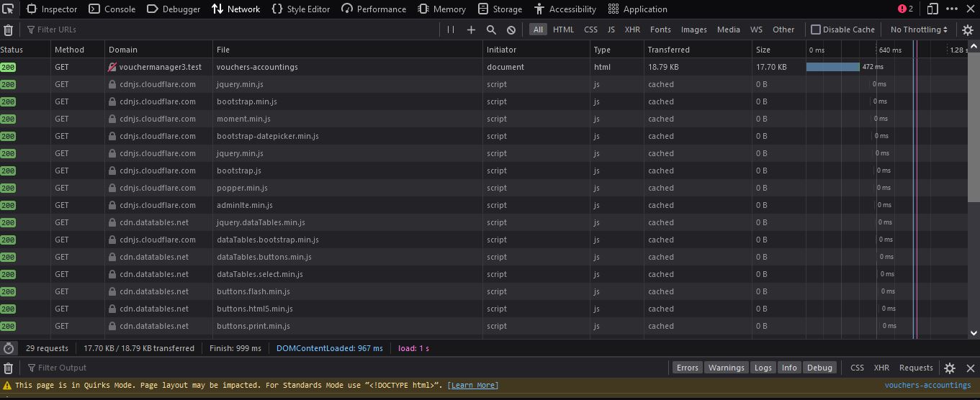
Task: Click the lock icon on bootstrap-datepicker.min.js row
Action: [112, 136]
